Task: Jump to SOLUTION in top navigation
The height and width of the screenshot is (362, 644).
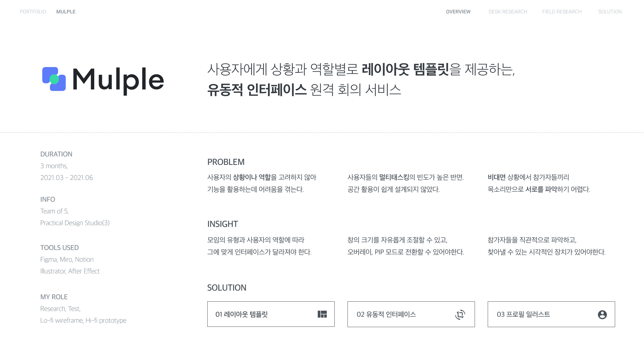Action: 610,12
